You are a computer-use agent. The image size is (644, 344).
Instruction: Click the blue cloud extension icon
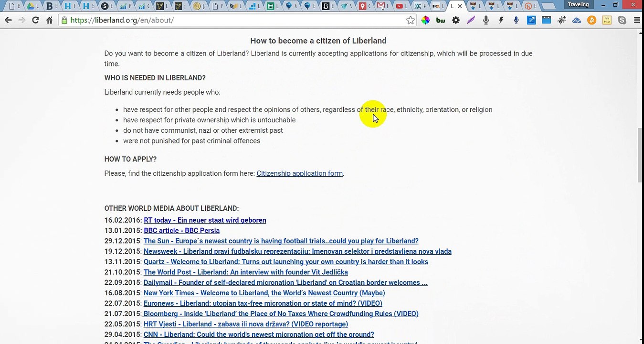tap(577, 20)
